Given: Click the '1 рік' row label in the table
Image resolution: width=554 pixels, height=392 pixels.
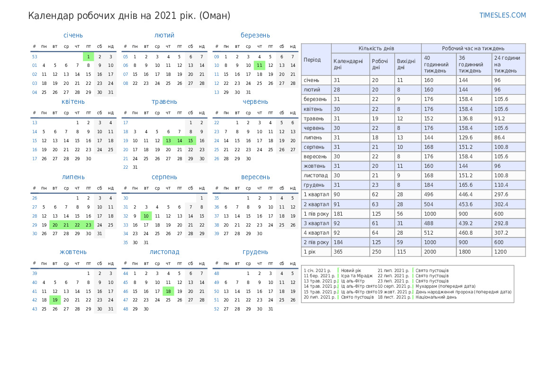Looking at the screenshot, I should [316, 252].
